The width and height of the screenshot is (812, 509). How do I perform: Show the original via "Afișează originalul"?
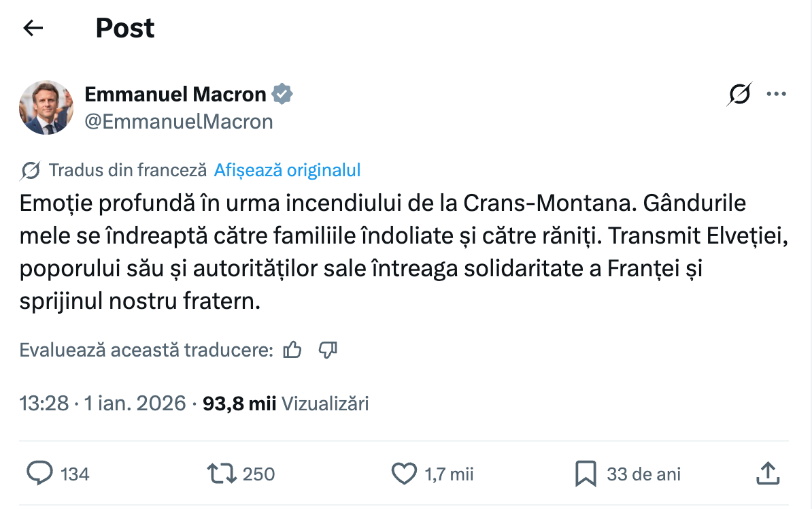tap(287, 170)
